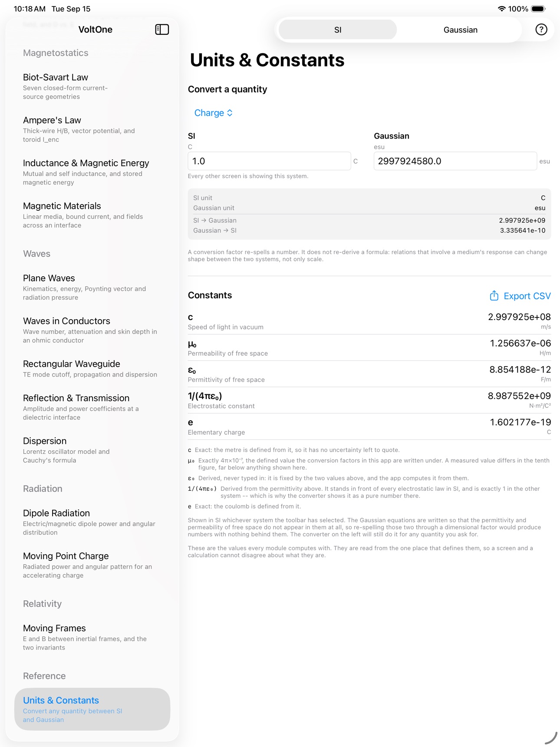560x747 pixels.
Task: Open the Charge quantity picker
Action: [x=214, y=113]
